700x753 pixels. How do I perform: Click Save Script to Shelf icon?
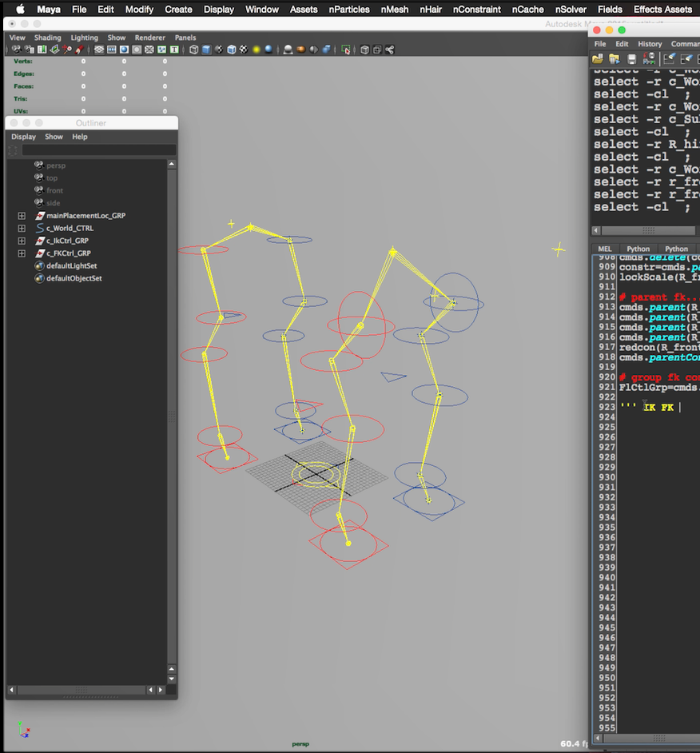(649, 59)
